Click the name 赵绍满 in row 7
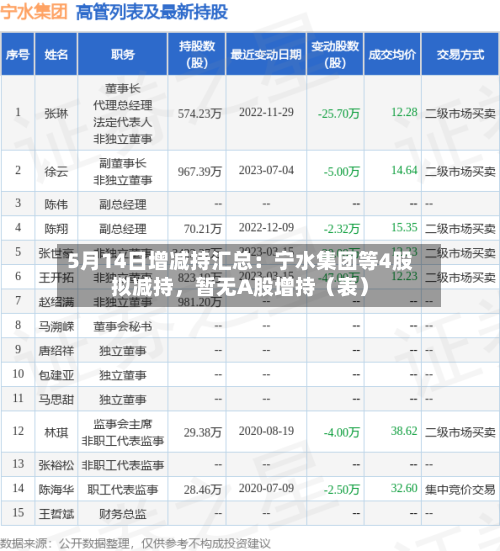The image size is (500, 551). click(x=56, y=302)
